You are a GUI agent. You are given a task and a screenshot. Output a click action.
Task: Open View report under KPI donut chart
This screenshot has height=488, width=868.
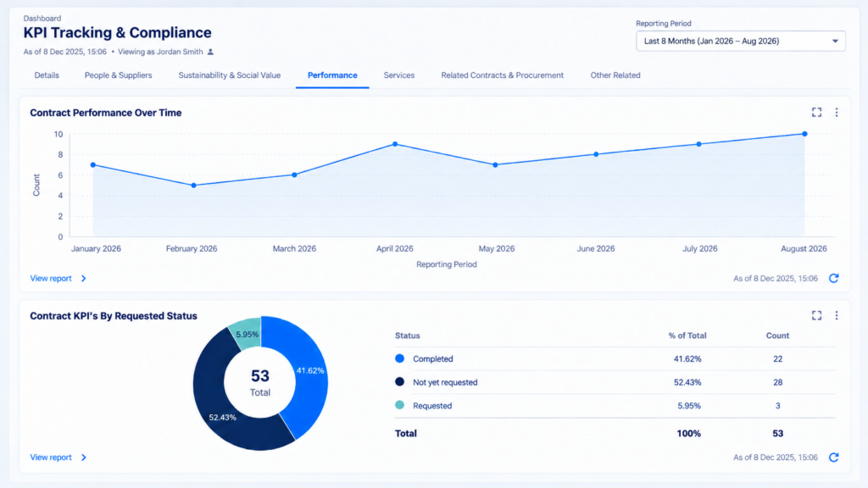coord(51,457)
